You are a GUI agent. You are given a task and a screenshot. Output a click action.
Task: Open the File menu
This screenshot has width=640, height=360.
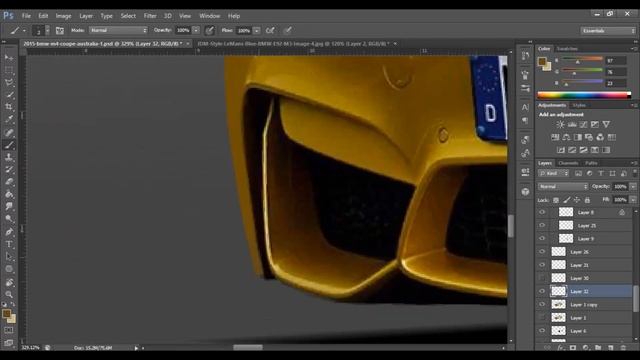tap(26, 16)
